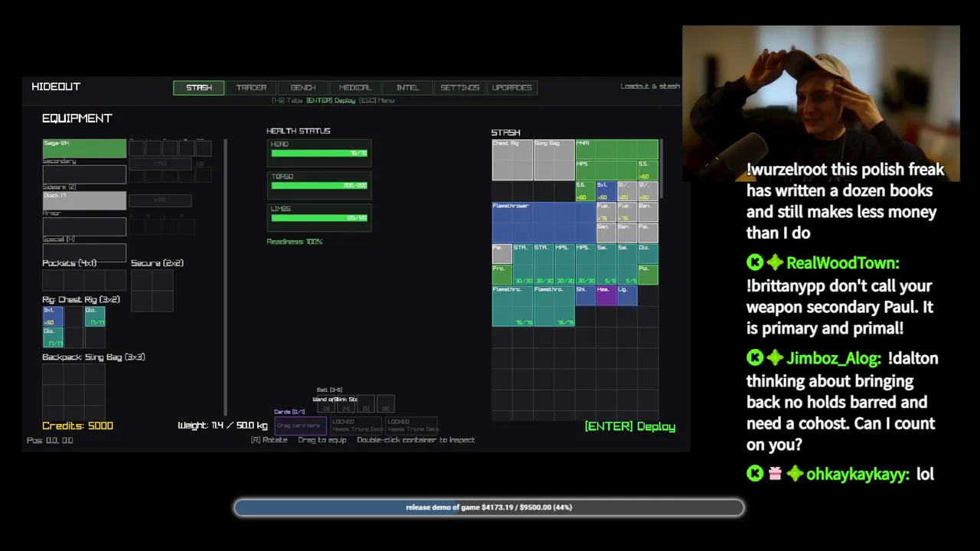The image size is (980, 551).
Task: Select the 9x1 x60 ammo in Chest Rig
Action: point(53,316)
